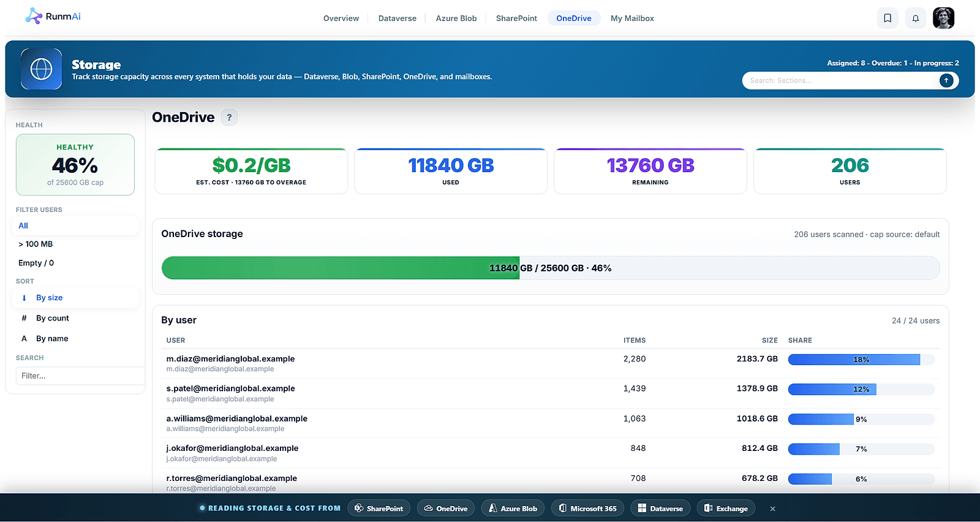Dismiss the reading storage footer bar
This screenshot has height=522, width=980.
(x=773, y=509)
